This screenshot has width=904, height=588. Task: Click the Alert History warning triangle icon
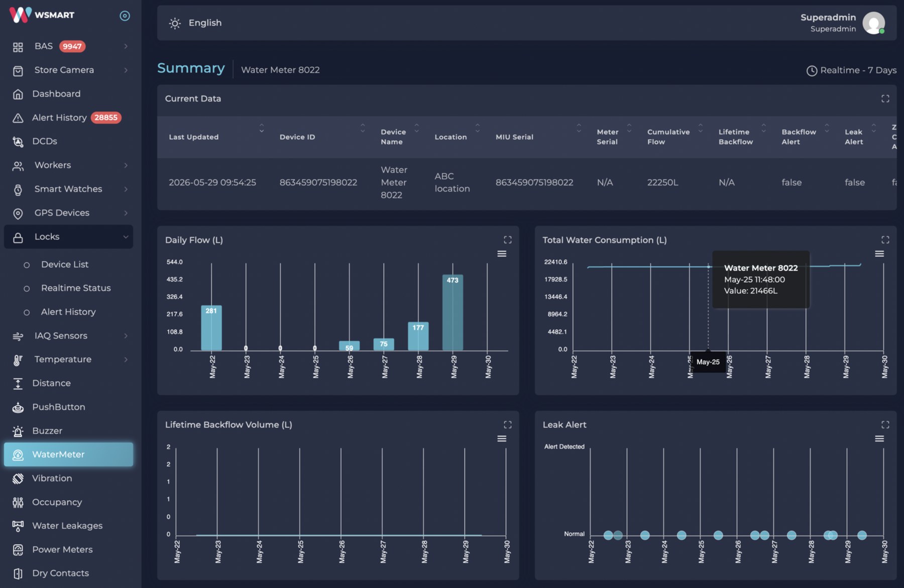(18, 118)
